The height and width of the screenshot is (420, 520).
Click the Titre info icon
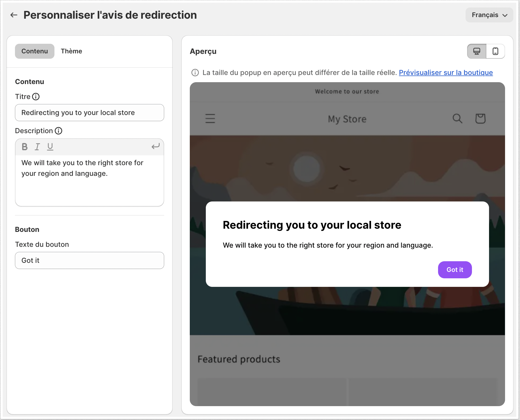tap(36, 97)
